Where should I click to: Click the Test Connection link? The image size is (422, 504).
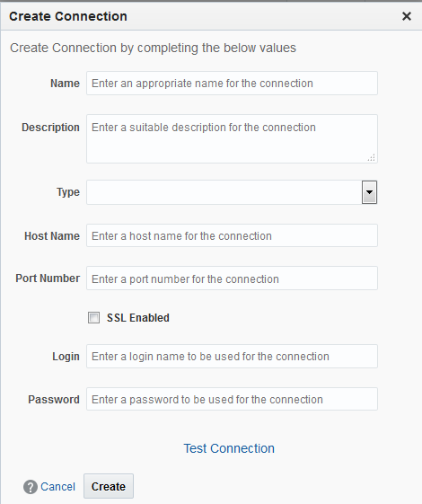229,448
